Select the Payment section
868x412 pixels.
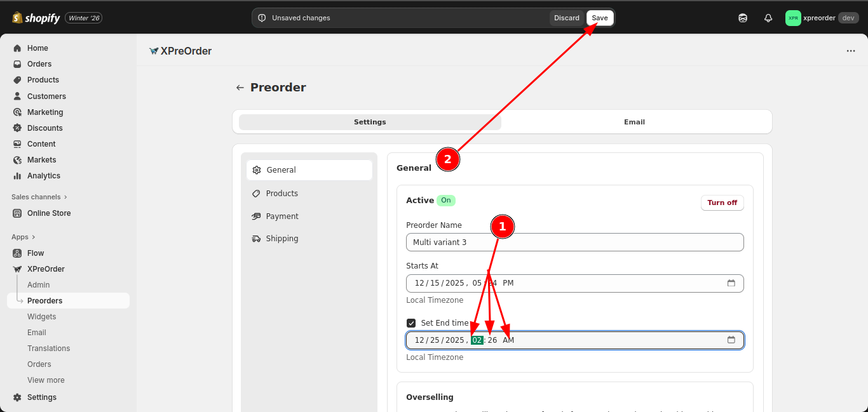(309, 216)
